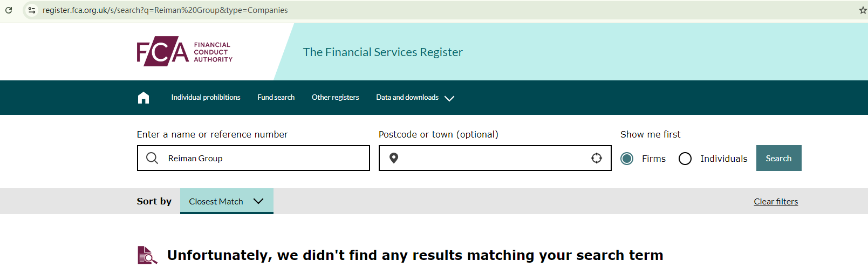Select the Firms radio button
The image size is (868, 274).
pos(627,159)
